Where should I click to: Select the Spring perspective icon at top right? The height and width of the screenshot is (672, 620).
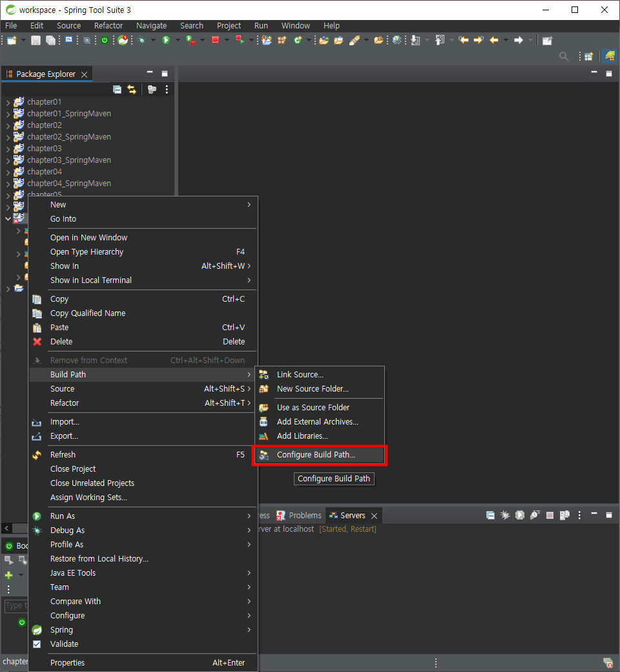(610, 56)
